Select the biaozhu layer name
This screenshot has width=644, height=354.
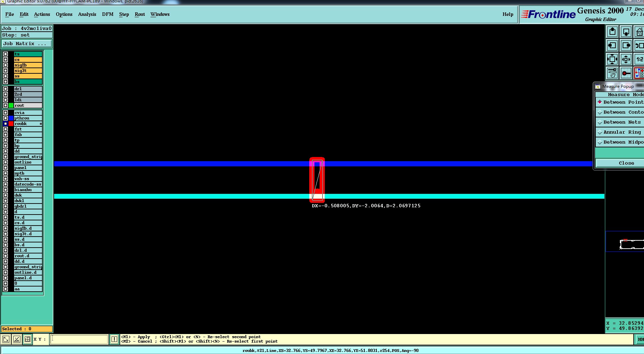pyautogui.click(x=28, y=190)
